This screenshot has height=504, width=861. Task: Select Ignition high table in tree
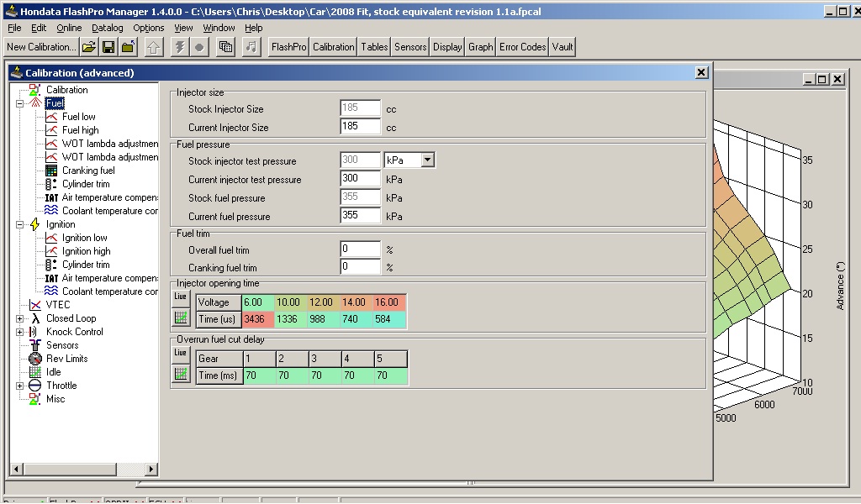(x=86, y=251)
